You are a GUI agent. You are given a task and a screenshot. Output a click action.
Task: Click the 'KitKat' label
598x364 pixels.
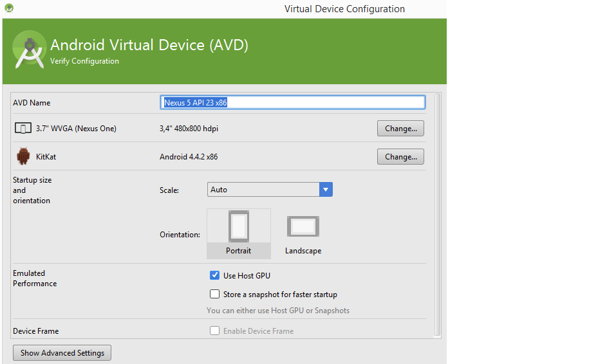[x=46, y=157]
